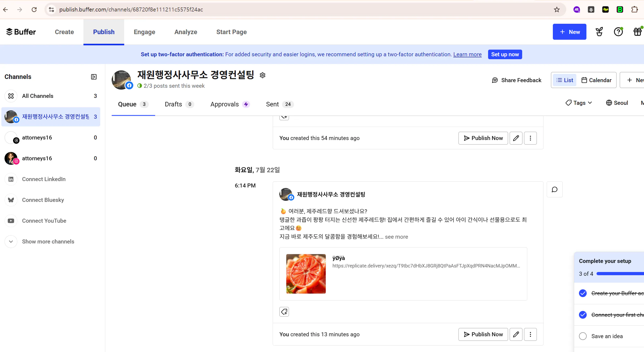
Task: Open the Tags filter dropdown
Action: pos(579,103)
